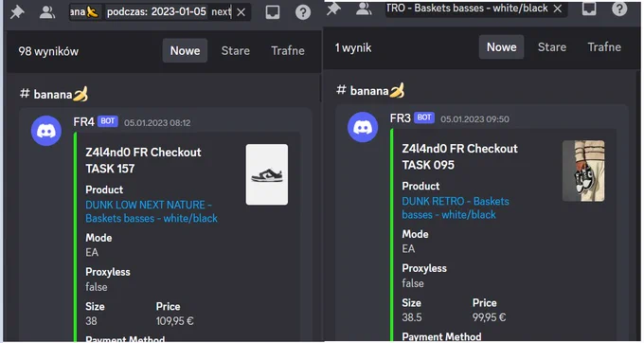Viewport: 644px width, 343px height.
Task: Click FR4 bot avatar
Action: pos(46,131)
